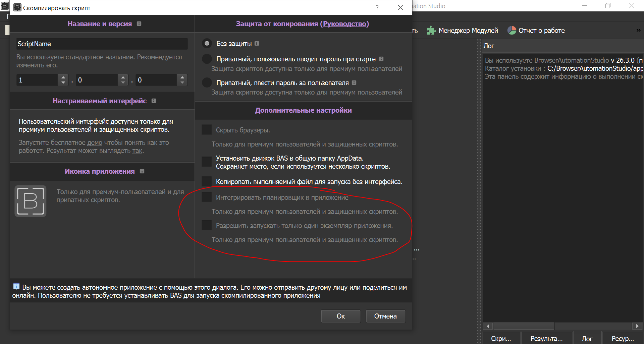Select private password-at-start protection option
The width and height of the screenshot is (644, 344).
tap(207, 59)
